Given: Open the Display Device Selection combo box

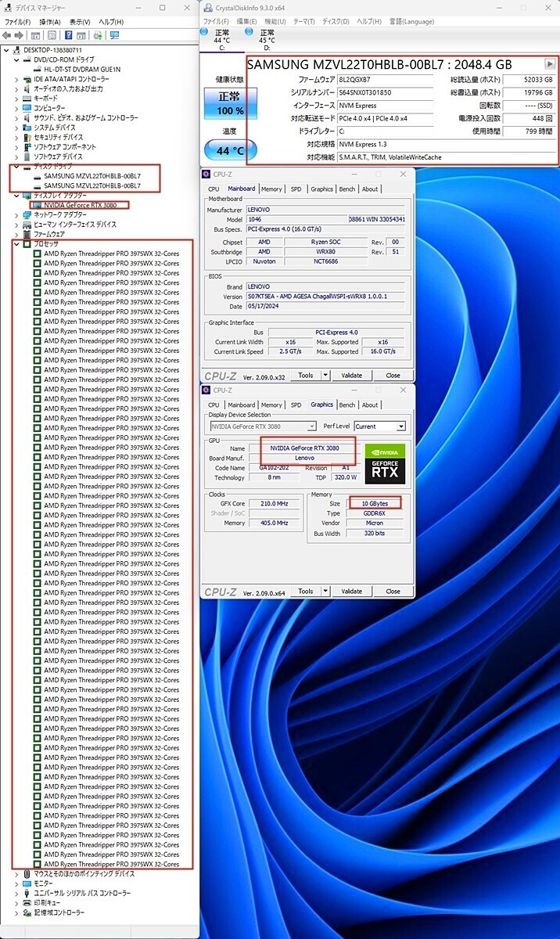Looking at the screenshot, I should (263, 426).
